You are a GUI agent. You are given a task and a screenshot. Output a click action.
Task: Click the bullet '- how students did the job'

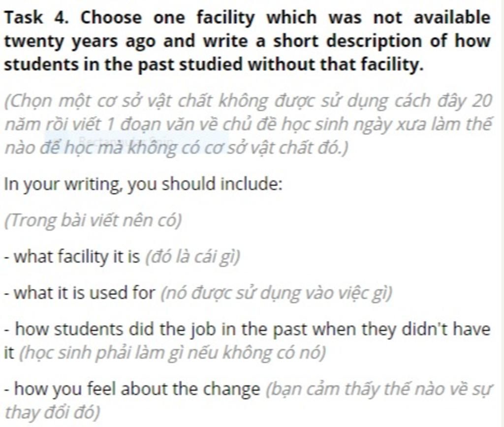pos(247,329)
